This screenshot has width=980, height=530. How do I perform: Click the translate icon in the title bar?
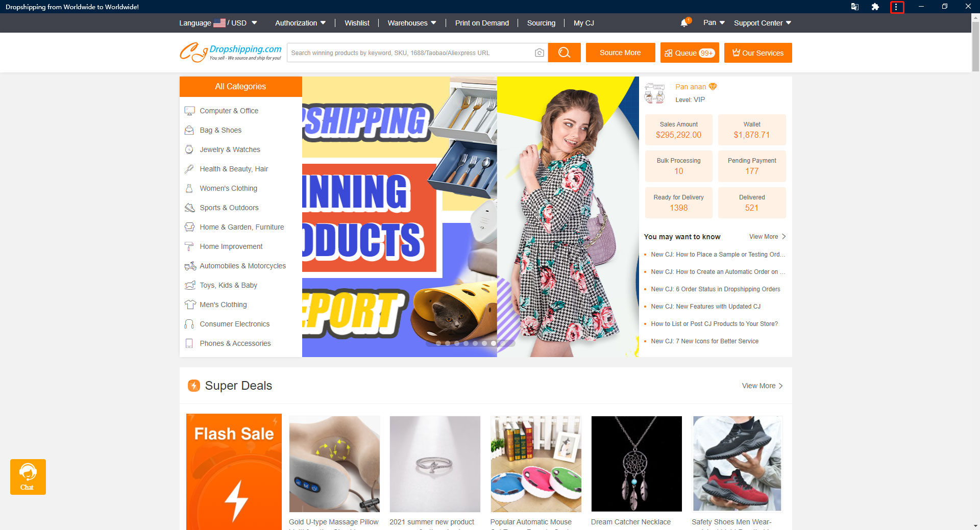click(854, 7)
